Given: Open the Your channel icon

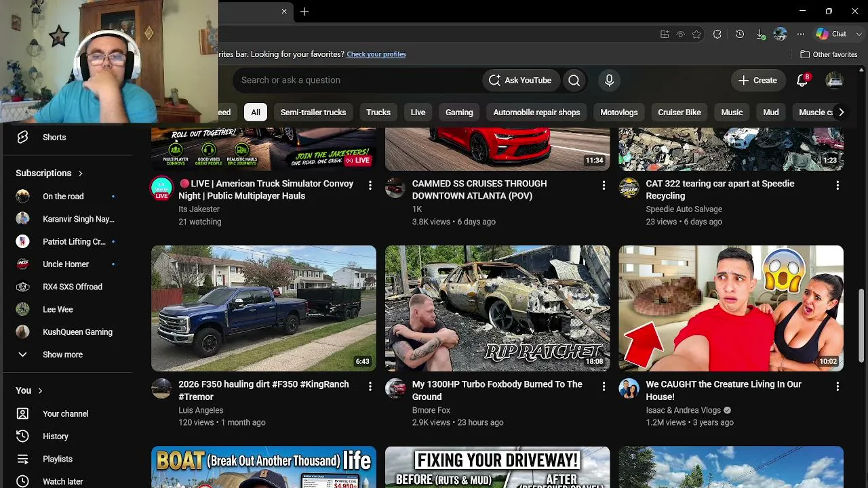Looking at the screenshot, I should (22, 413).
